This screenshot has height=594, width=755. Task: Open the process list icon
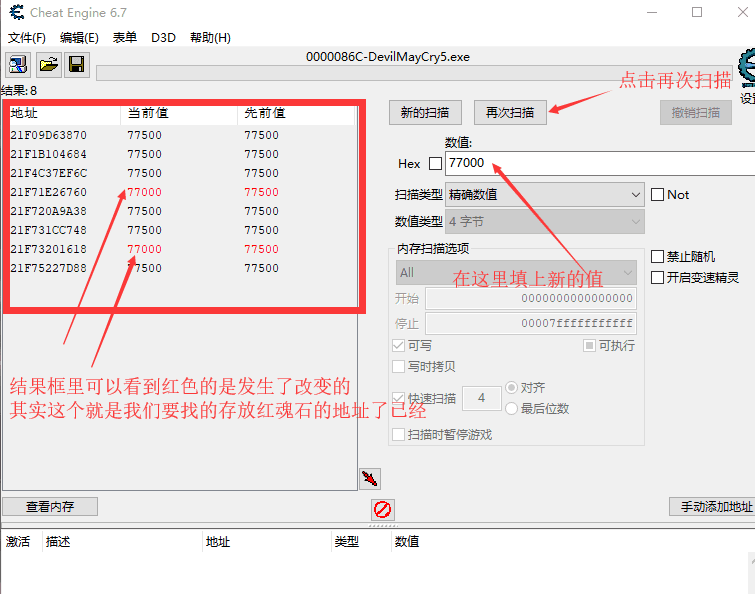pos(18,65)
